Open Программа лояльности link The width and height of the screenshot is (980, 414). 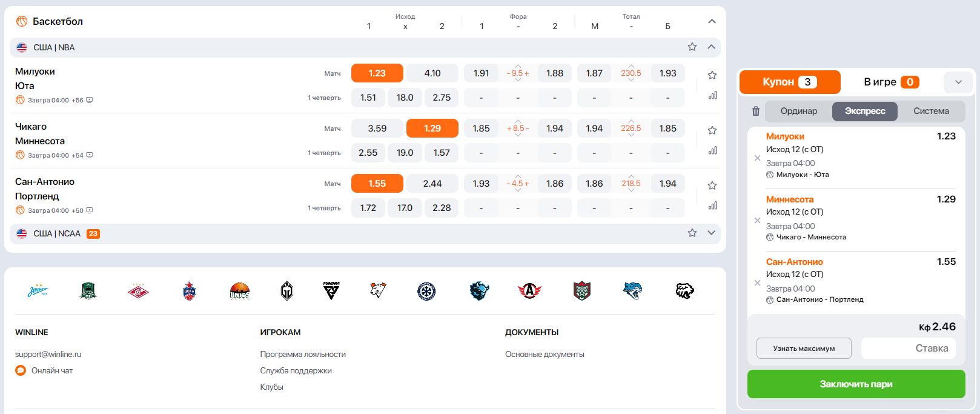(x=303, y=354)
